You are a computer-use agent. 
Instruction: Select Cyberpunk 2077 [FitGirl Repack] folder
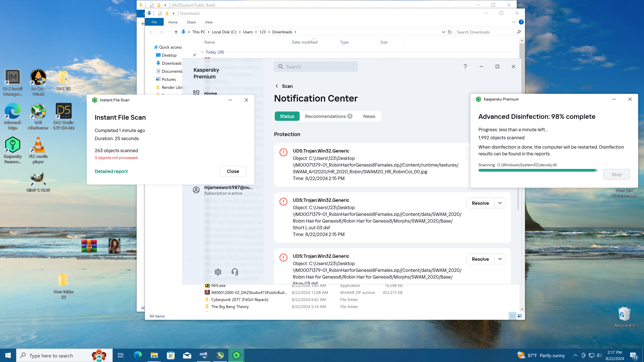click(239, 299)
